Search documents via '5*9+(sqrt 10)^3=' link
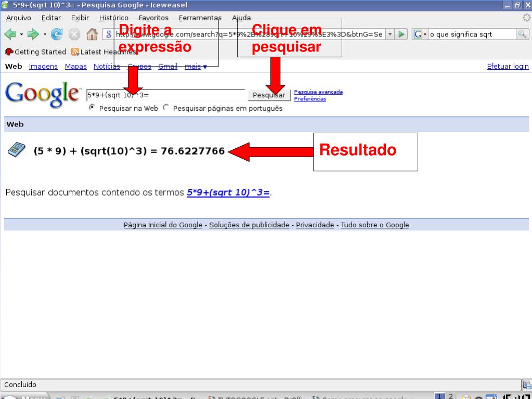 pos(228,192)
